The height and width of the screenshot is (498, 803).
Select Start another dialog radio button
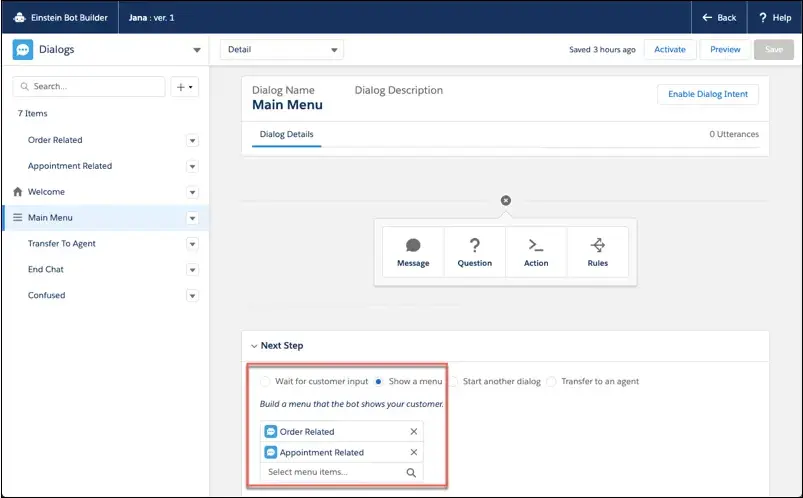coord(453,381)
